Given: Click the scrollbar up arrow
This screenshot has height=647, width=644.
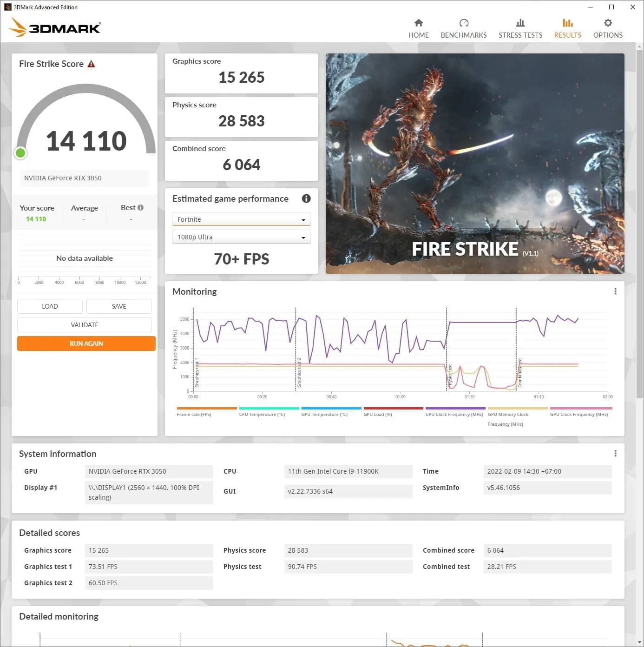Looking at the screenshot, I should pos(639,46).
